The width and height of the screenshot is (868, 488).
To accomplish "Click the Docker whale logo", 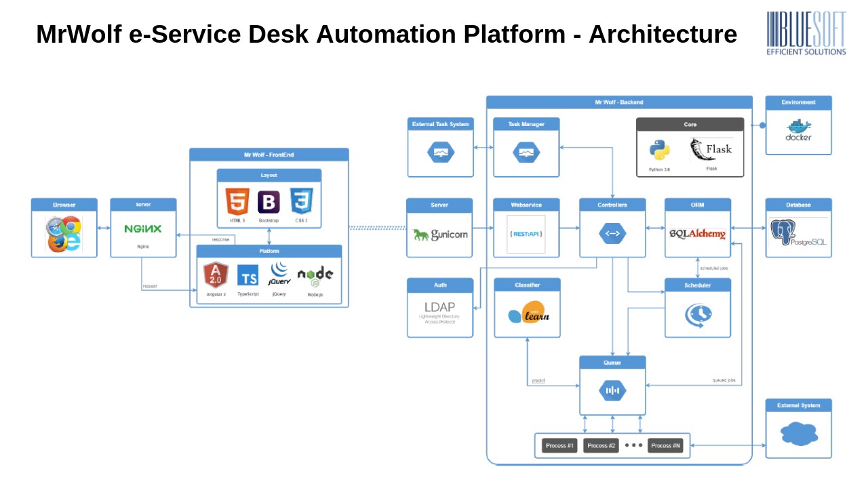I will 798,130.
